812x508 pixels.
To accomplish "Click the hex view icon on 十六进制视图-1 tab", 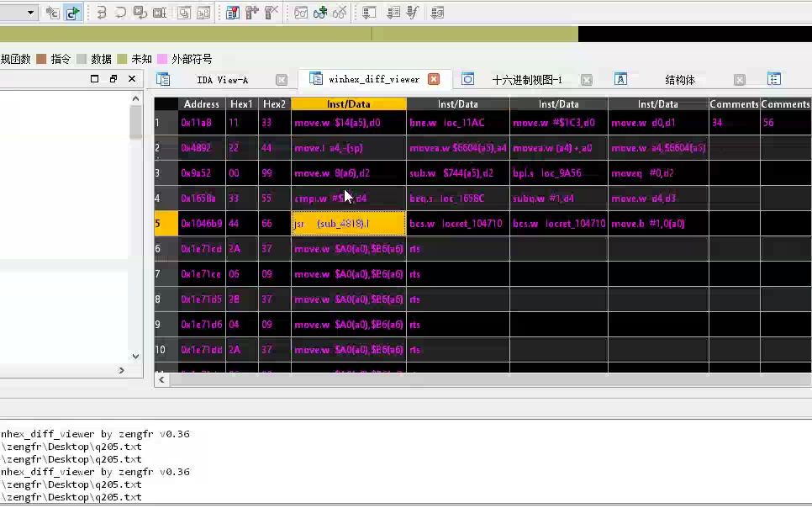I will (x=469, y=78).
